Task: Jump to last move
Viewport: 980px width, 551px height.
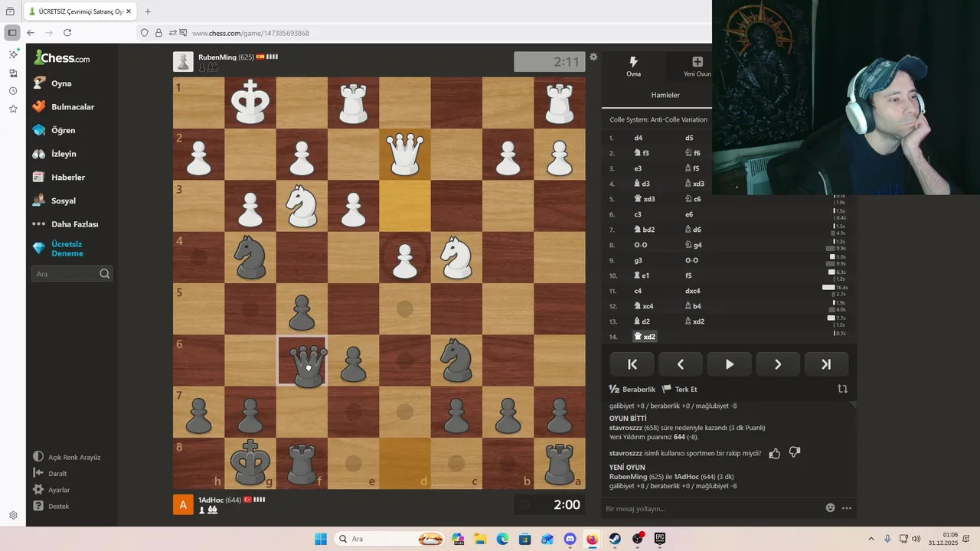Action: click(x=826, y=364)
